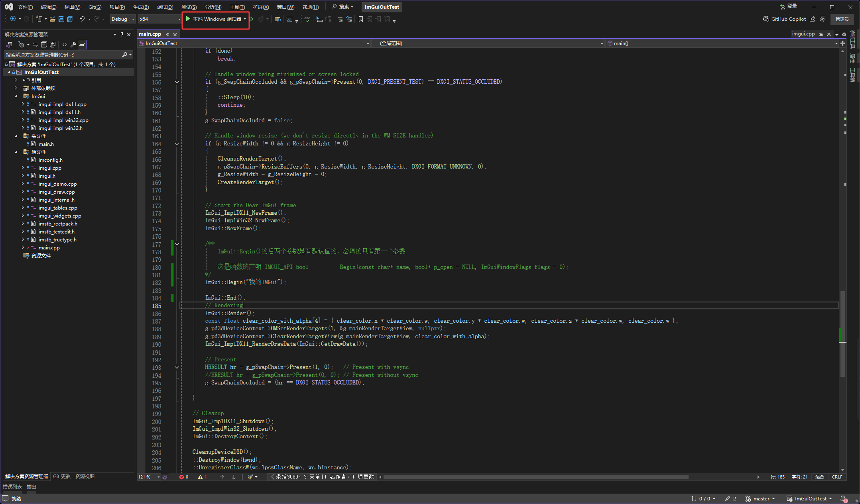Toggle pin on the main.cpp tab
The image size is (860, 504).
[167, 34]
